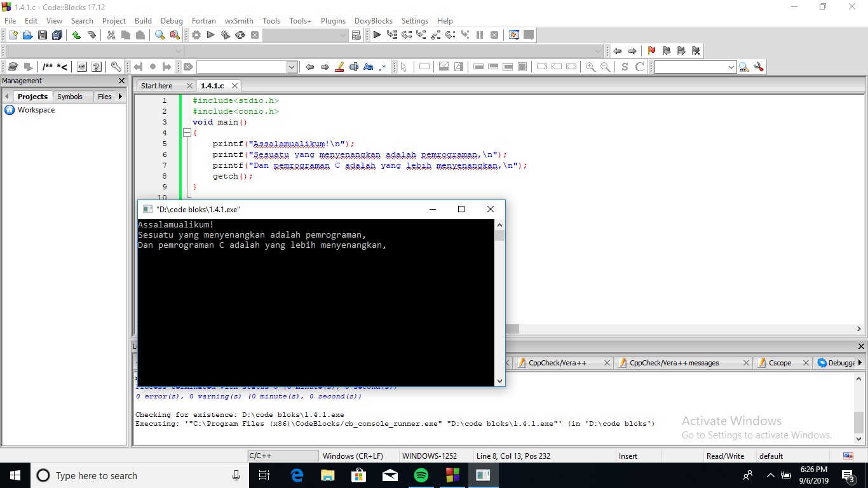Click the Cut scissors icon
Image resolution: width=868 pixels, height=488 pixels.
[111, 36]
